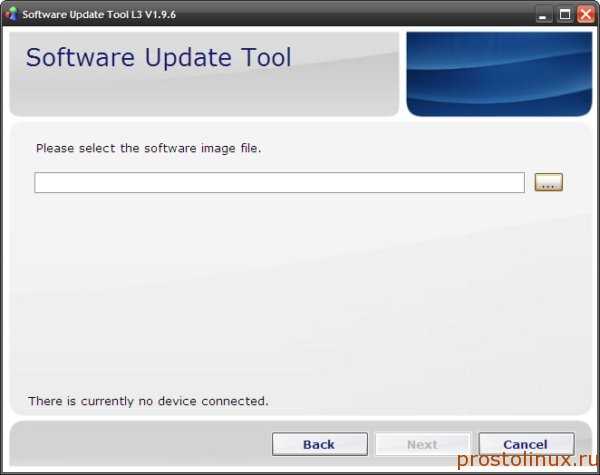Maximize the Software Update Tool window
Image resolution: width=600 pixels, height=475 pixels.
tap(565, 15)
